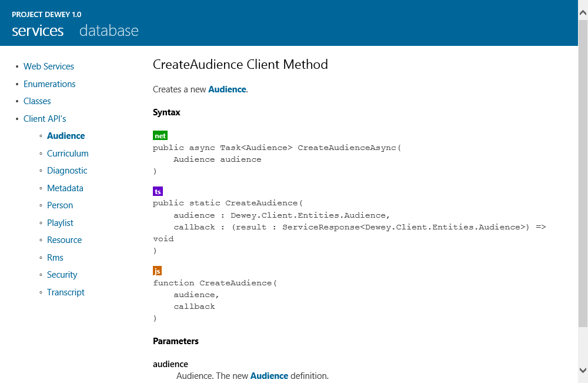Open Web Services in sidebar

[x=49, y=66]
